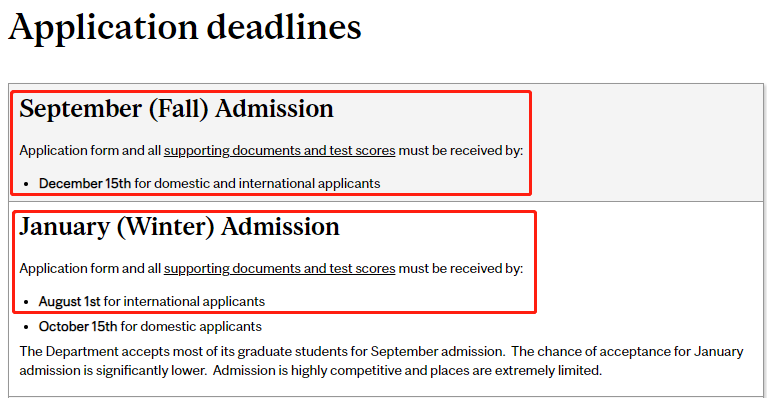Click 'Application form and all' in January section
Image resolution: width=767 pixels, height=398 pixels.
(90, 268)
